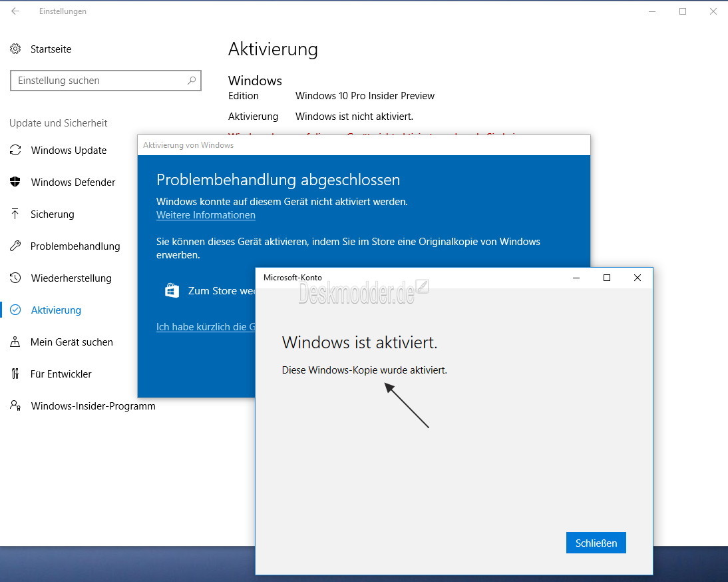
Task: Click 'Windows konnte auf diesem Gerät' message
Action: tap(282, 202)
